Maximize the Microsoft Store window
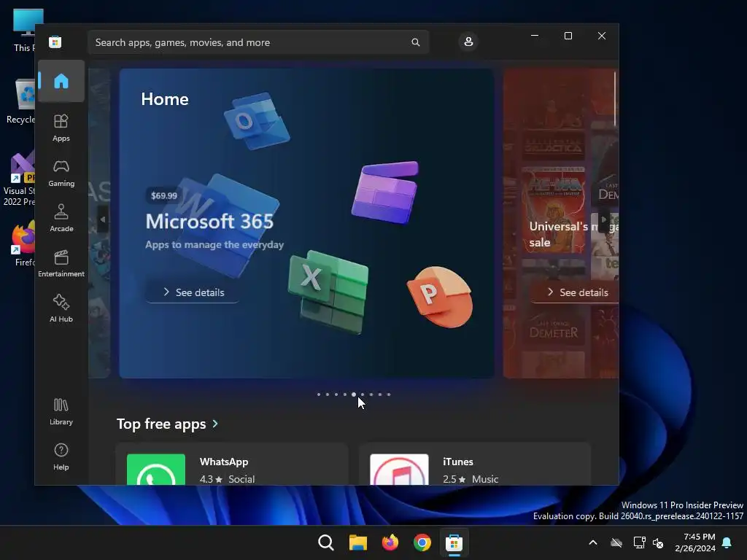 point(568,36)
